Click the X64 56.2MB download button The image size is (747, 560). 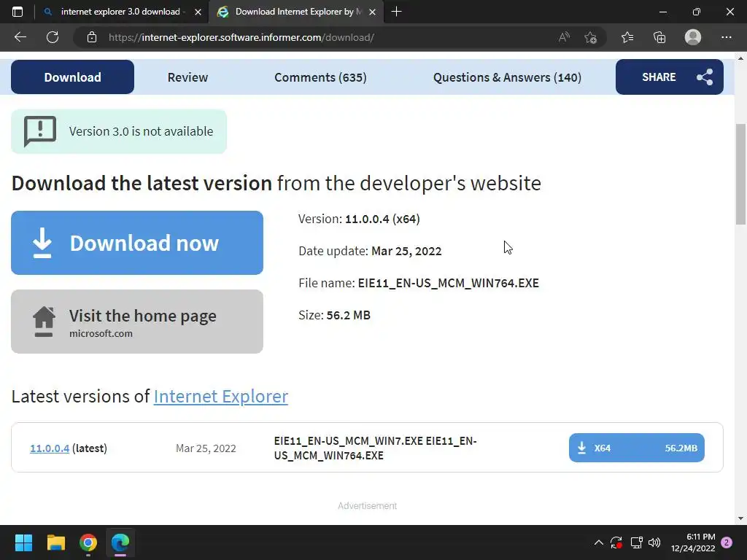tap(636, 448)
